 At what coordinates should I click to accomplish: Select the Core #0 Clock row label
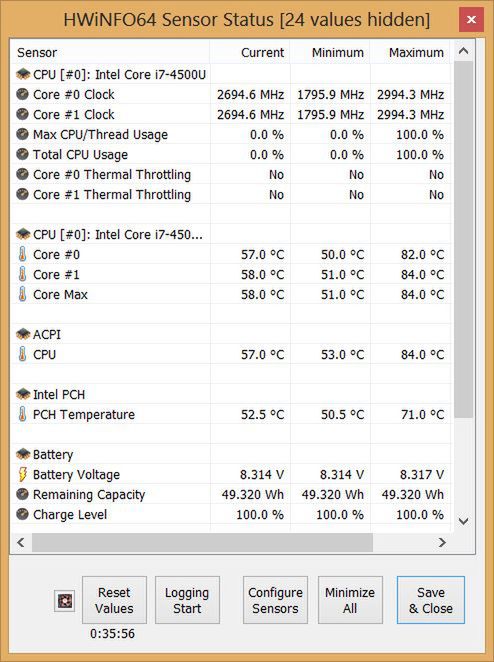click(x=73, y=94)
